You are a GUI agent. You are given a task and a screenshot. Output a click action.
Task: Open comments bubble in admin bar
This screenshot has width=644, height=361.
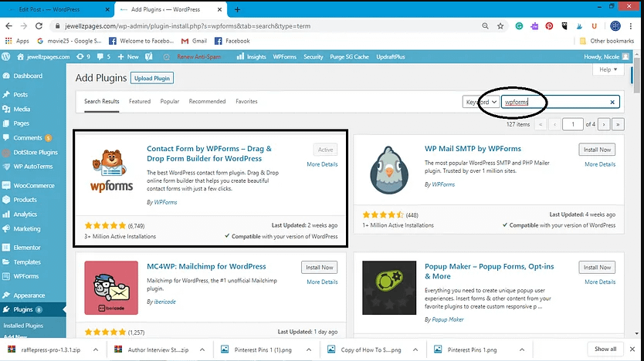point(103,56)
